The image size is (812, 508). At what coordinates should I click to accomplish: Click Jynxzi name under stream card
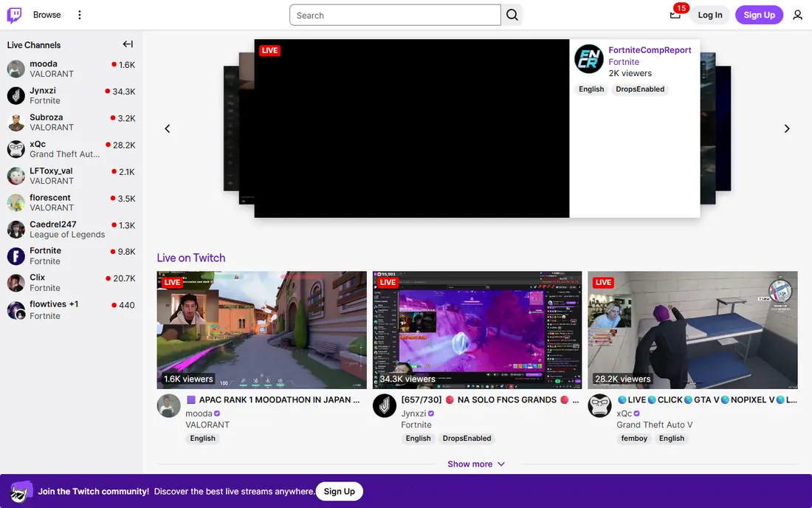[414, 413]
